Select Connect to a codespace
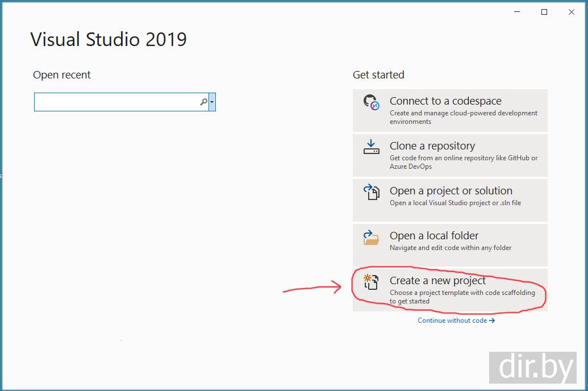The width and height of the screenshot is (588, 391). pyautogui.click(x=450, y=110)
